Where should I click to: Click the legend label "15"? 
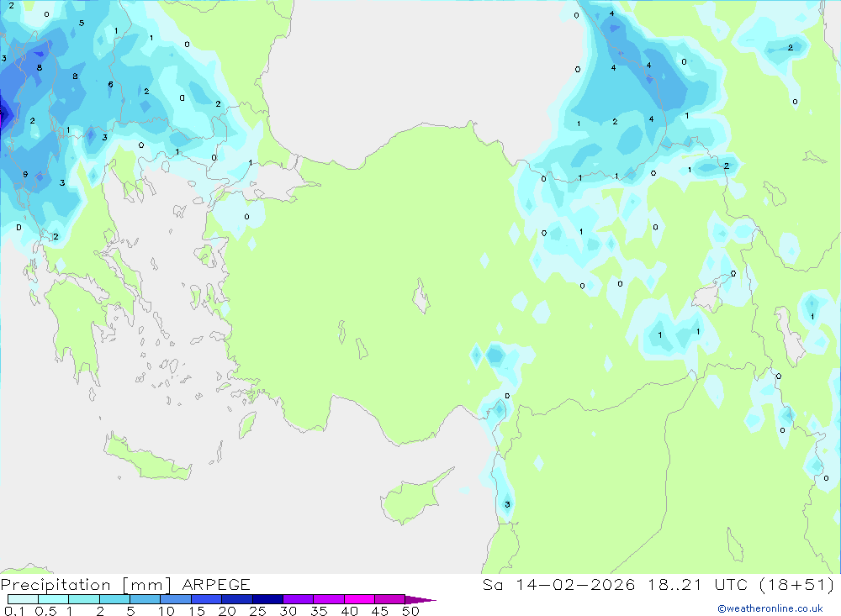pos(197,611)
